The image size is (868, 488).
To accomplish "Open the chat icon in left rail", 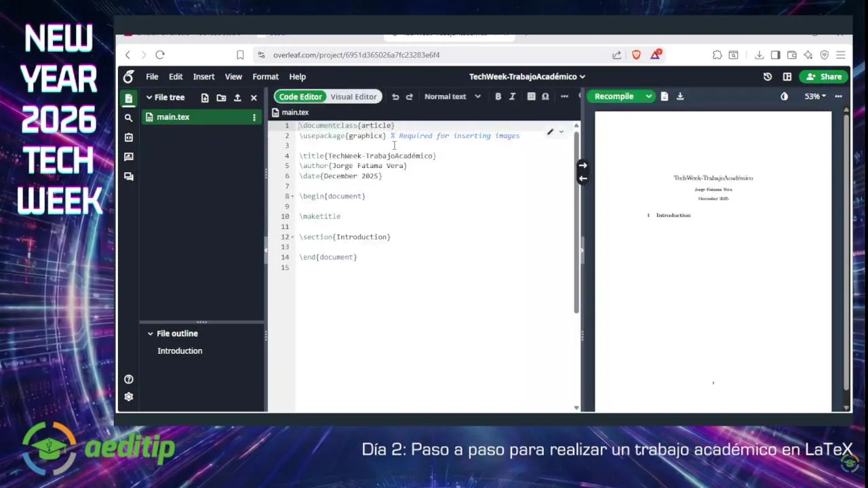I will click(x=128, y=176).
